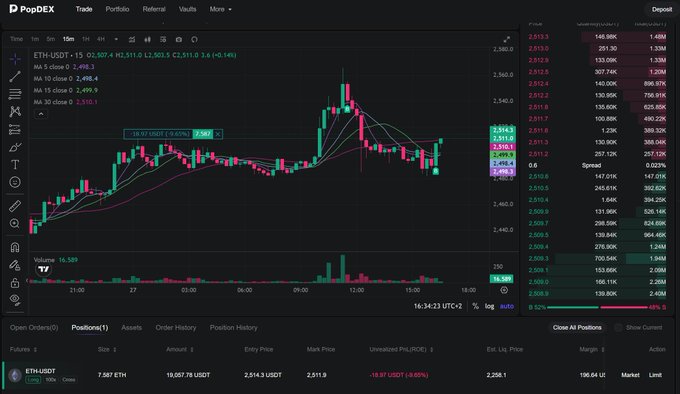Open the Trade navigation tab
Image resolution: width=680 pixels, height=394 pixels.
pyautogui.click(x=84, y=9)
